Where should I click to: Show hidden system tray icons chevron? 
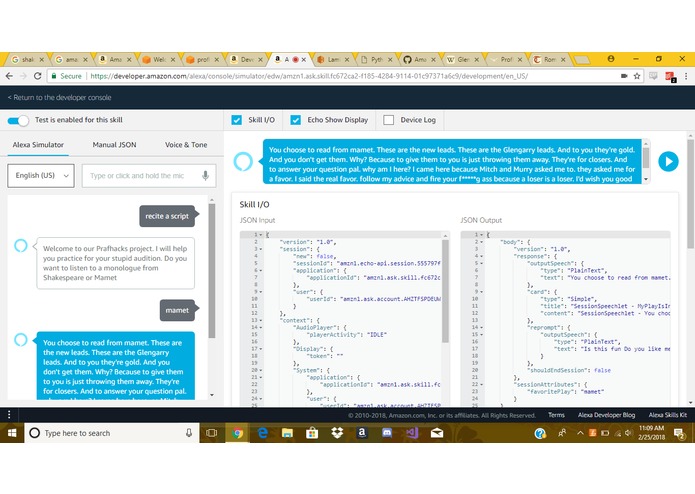coord(580,433)
